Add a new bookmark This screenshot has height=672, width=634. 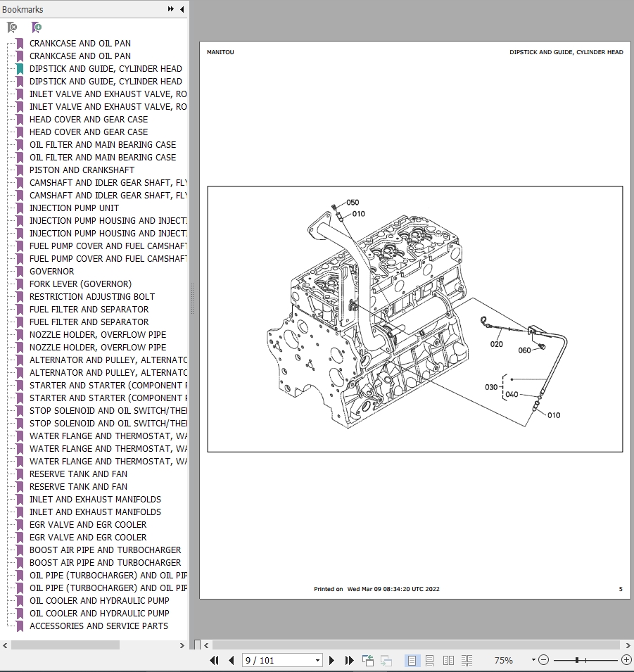click(37, 27)
